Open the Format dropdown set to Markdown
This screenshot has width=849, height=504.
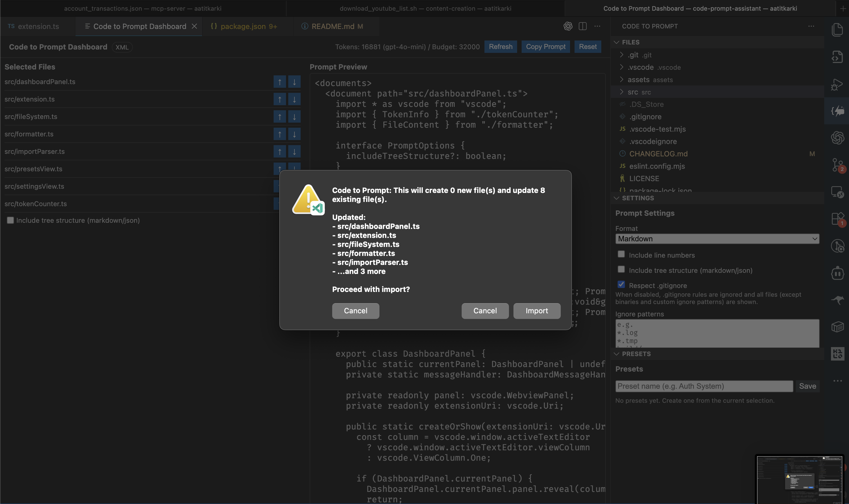click(717, 238)
